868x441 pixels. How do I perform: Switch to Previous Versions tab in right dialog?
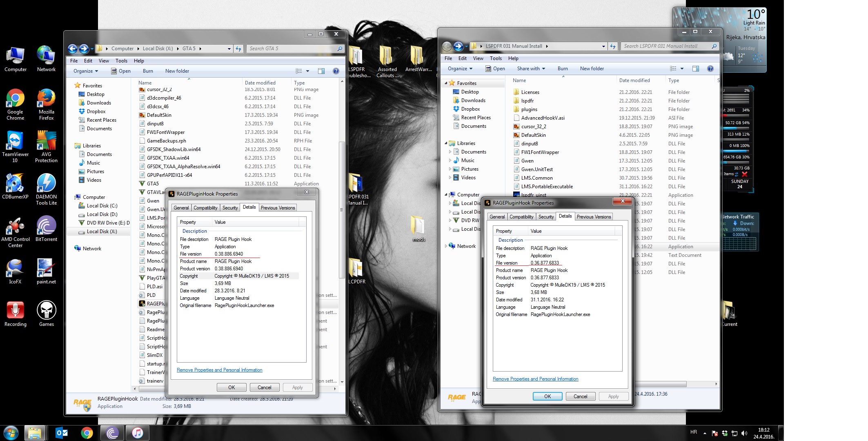tap(594, 217)
